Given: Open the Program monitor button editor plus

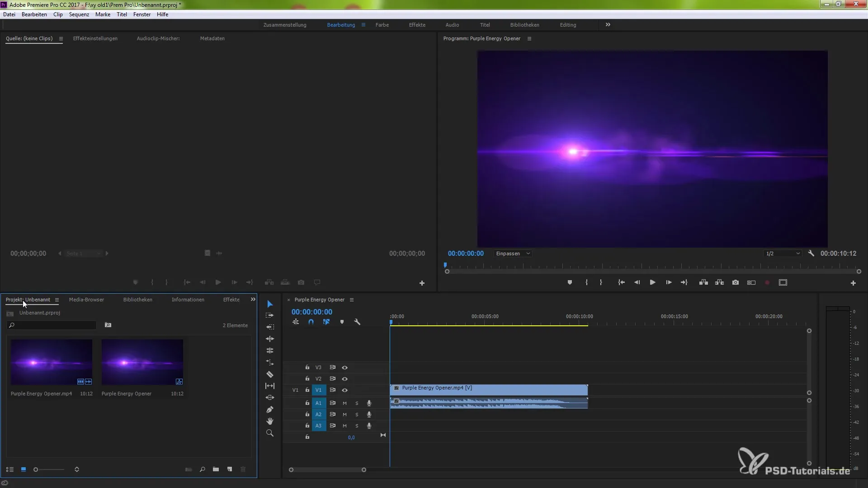Looking at the screenshot, I should click(853, 283).
